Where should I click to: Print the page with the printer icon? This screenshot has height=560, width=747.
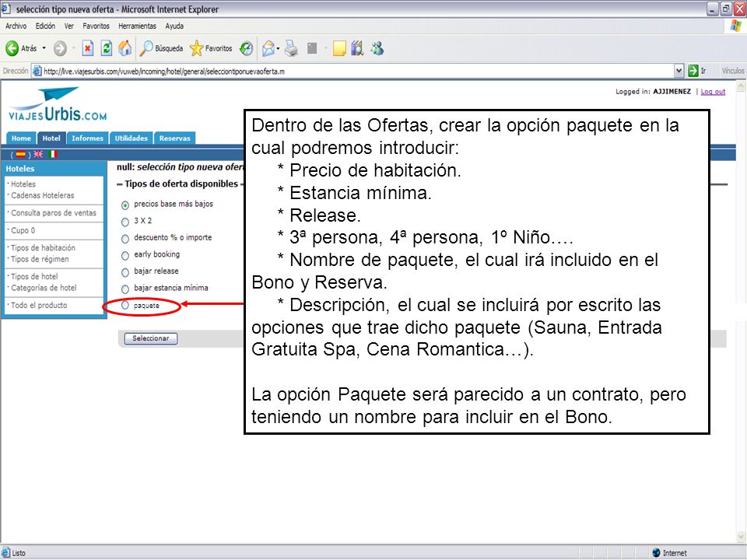[292, 48]
